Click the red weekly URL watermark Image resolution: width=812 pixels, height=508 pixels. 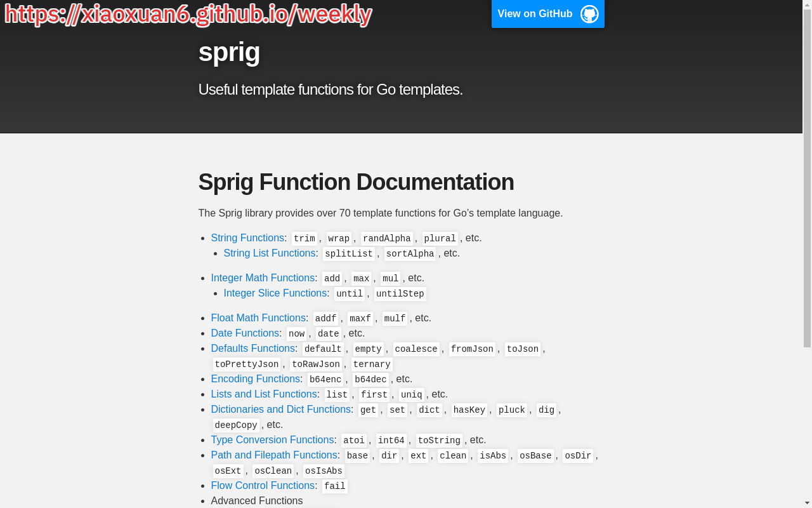click(x=188, y=14)
